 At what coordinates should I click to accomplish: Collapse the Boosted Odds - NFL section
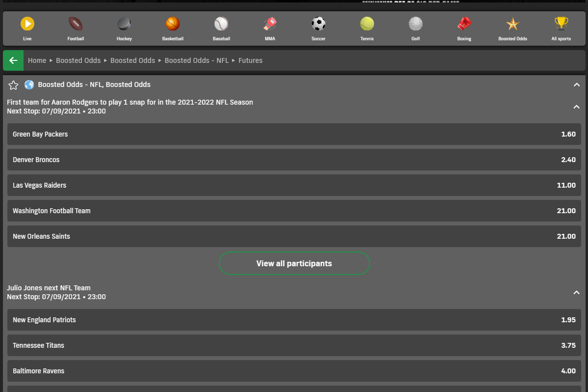(577, 85)
